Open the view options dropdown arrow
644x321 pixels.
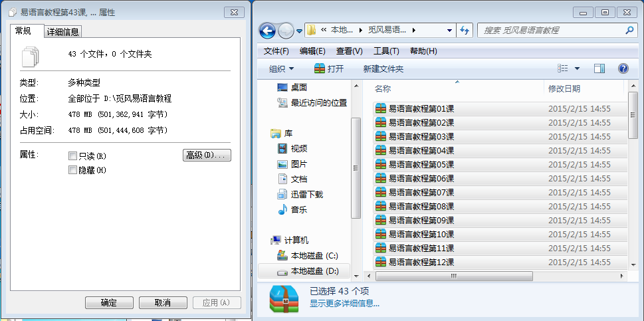click(577, 69)
